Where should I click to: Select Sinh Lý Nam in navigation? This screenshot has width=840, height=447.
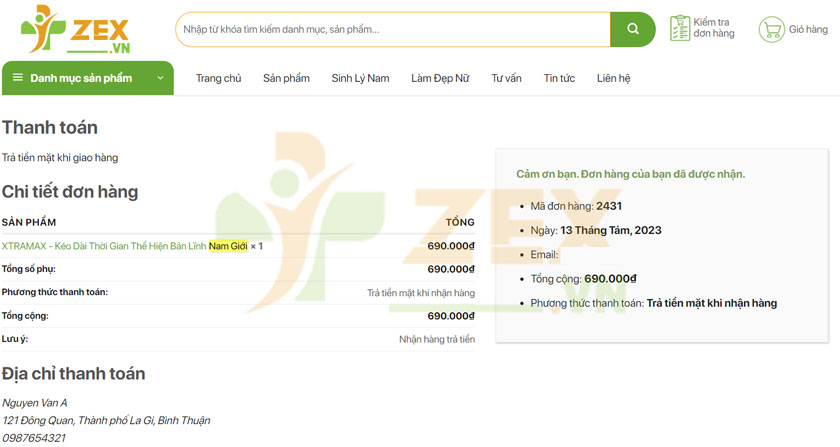click(x=360, y=78)
